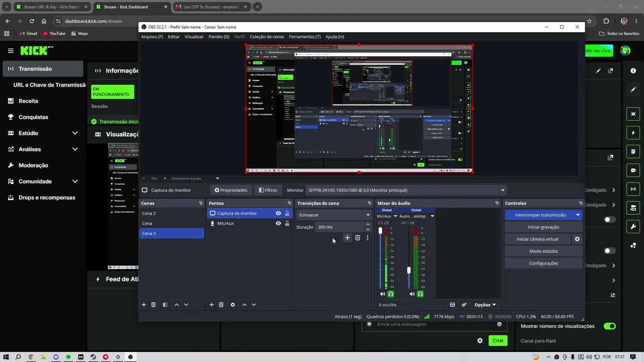
Task: Open Ferramentas menu in OBS
Action: click(304, 37)
